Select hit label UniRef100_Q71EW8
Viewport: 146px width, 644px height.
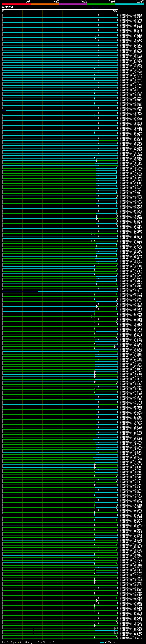(131, 108)
